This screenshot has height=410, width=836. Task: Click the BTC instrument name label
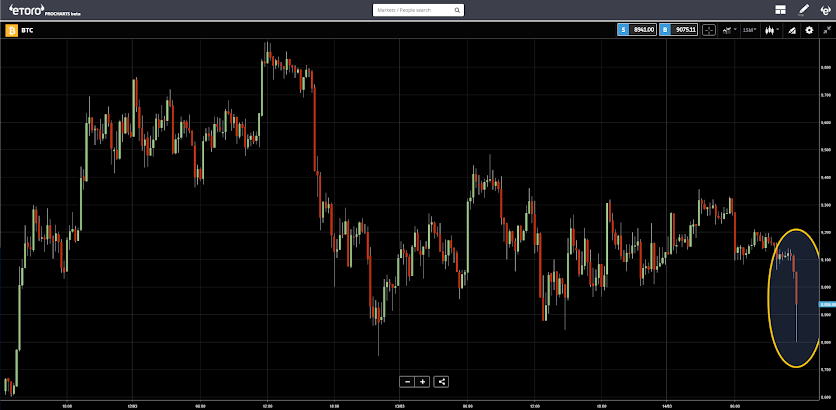28,31
